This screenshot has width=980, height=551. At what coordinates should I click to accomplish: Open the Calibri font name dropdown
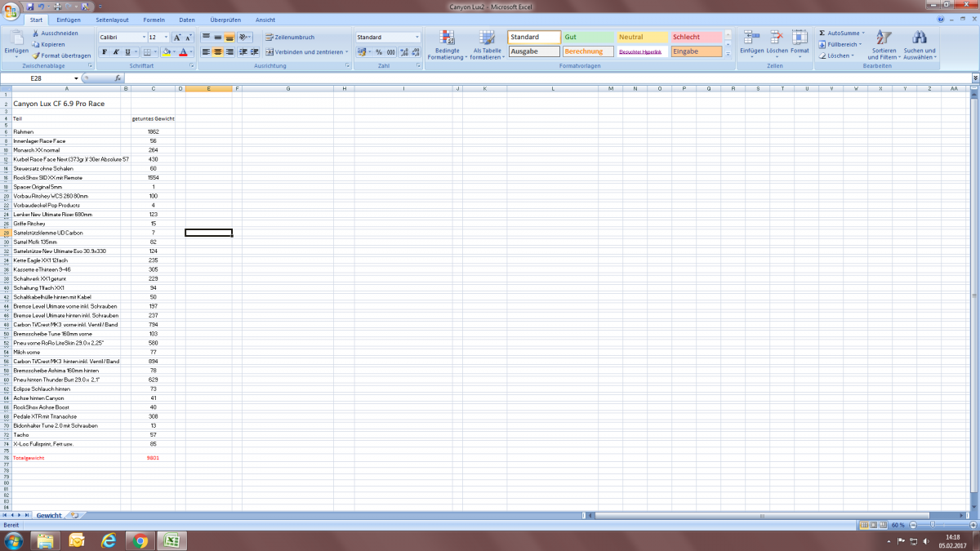[x=141, y=38]
